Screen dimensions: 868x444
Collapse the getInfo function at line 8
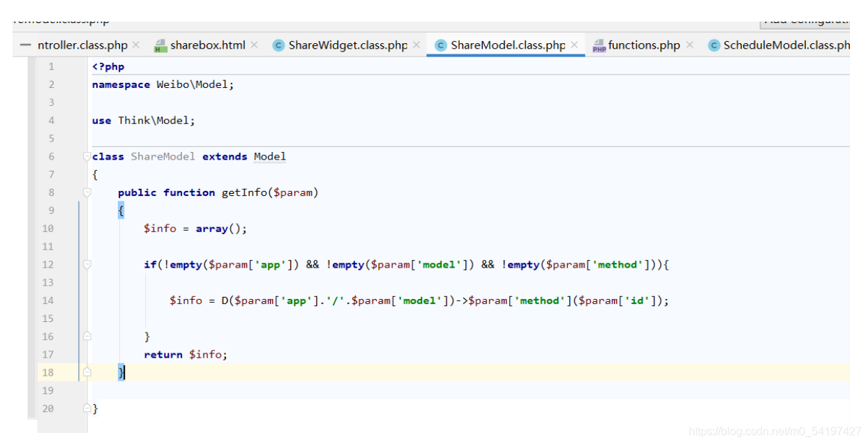87,192
